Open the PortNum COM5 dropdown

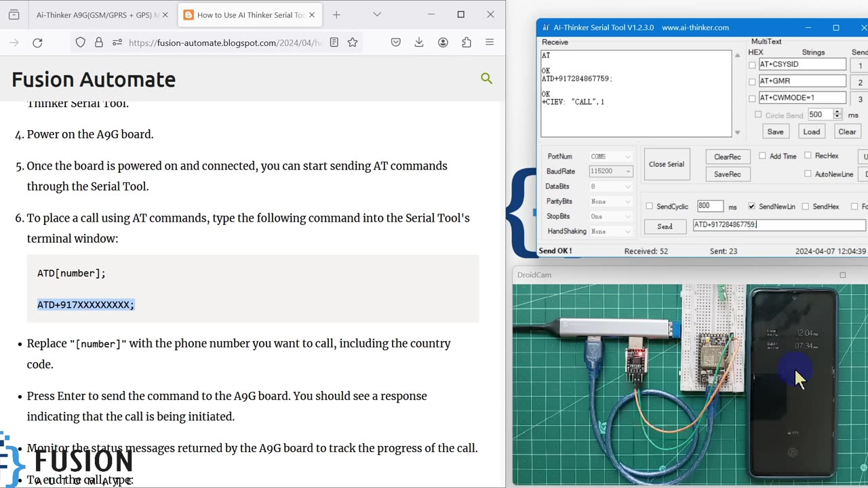point(611,157)
